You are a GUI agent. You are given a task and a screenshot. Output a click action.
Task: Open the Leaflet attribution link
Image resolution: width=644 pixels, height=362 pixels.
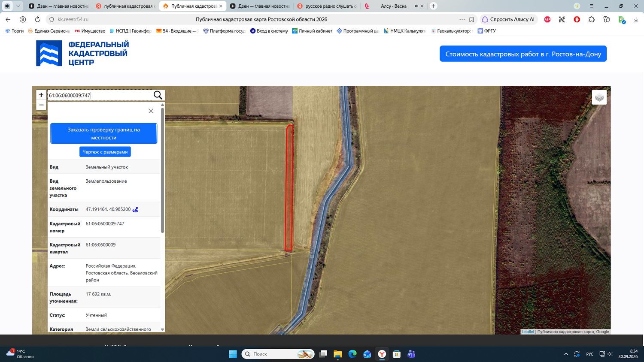tap(528, 332)
